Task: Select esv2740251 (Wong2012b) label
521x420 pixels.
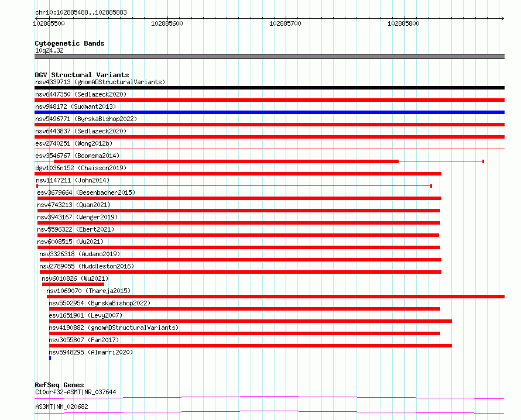Action: (x=74, y=143)
